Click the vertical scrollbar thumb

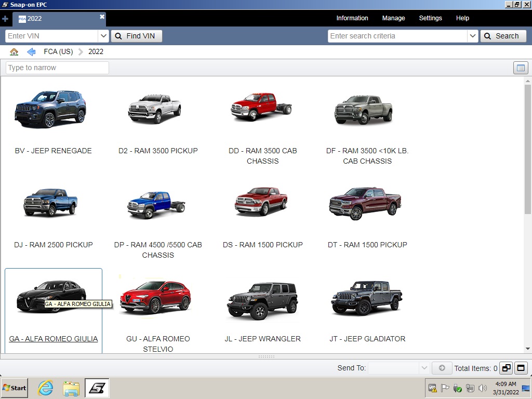528,149
